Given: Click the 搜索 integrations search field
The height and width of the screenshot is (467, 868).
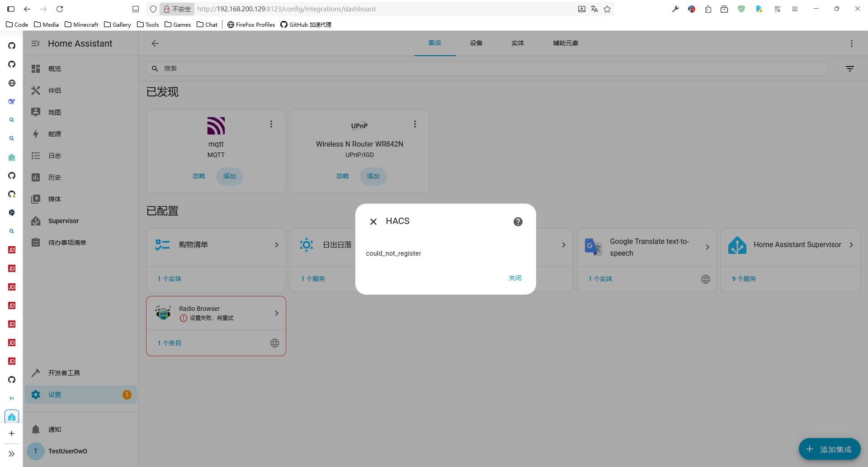Looking at the screenshot, I should click(x=487, y=69).
